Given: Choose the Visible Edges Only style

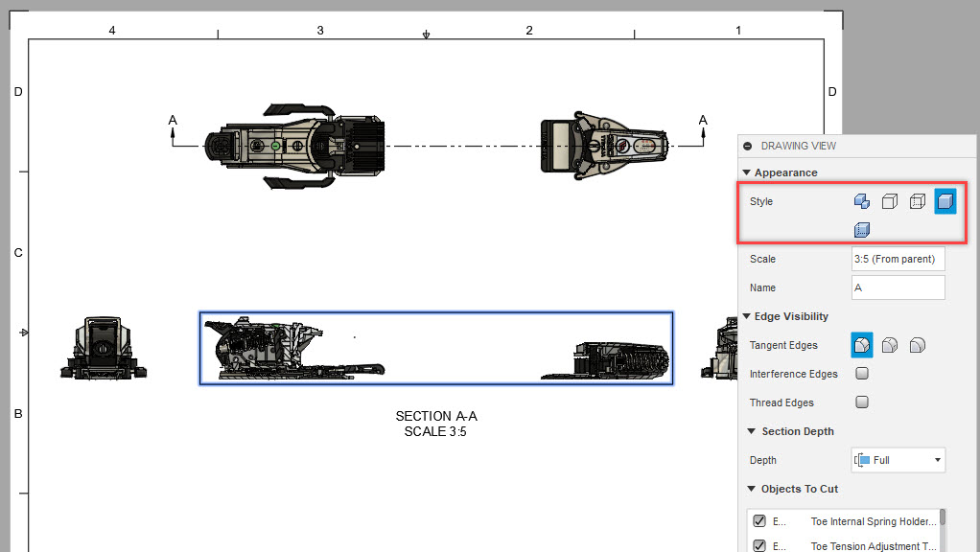Looking at the screenshot, I should [x=889, y=201].
